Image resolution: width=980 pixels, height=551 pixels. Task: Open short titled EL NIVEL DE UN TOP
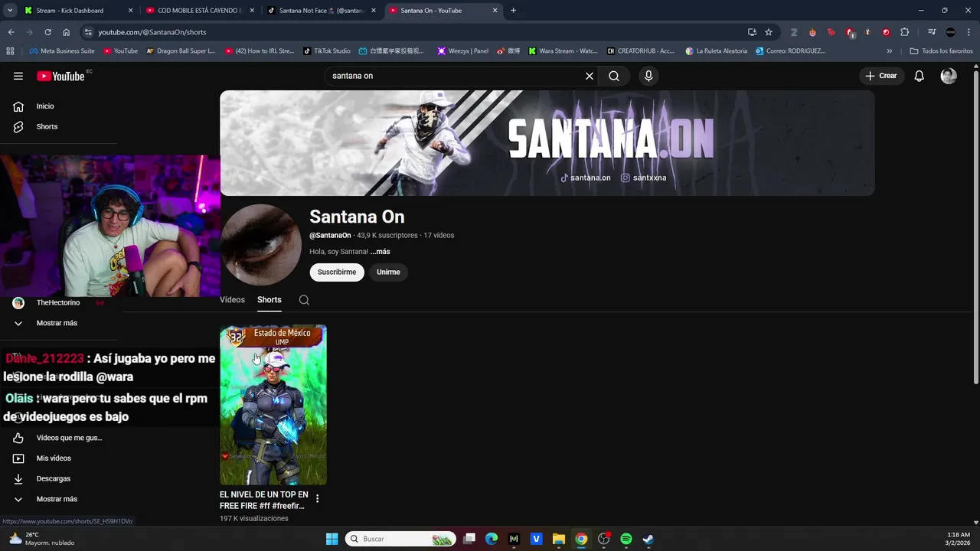[x=264, y=500]
